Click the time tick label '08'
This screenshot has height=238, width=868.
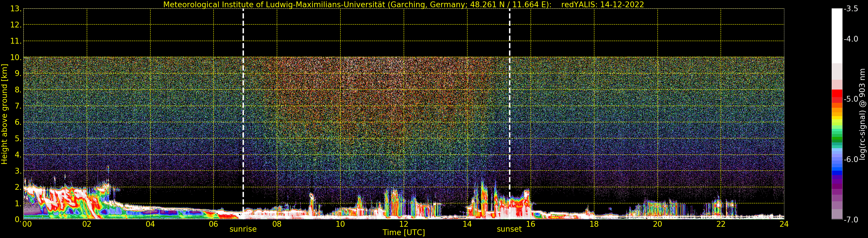tap(277, 224)
